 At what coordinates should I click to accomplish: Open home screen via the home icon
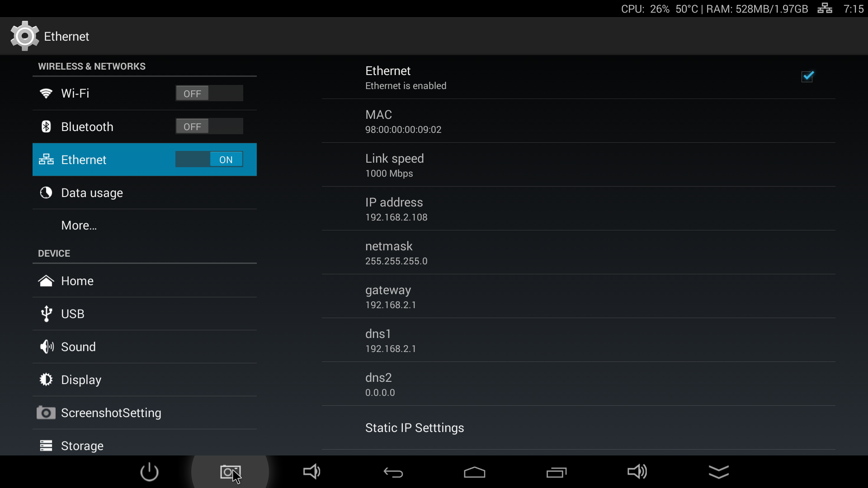pos(475,472)
